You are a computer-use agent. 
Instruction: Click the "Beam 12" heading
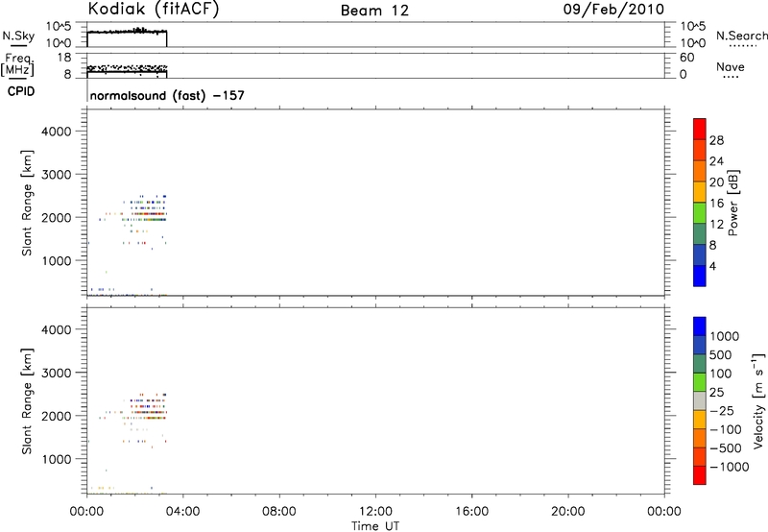374,11
